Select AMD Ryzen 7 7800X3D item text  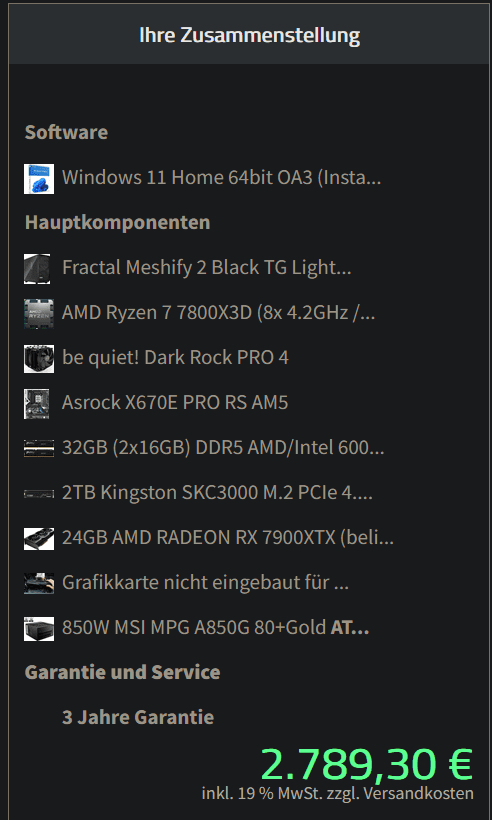tap(219, 313)
